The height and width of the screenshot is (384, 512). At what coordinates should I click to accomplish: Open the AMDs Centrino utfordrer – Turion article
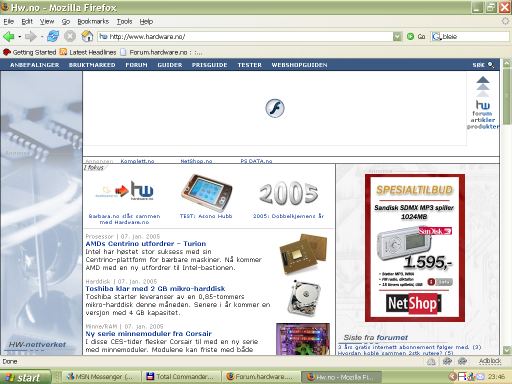point(146,243)
